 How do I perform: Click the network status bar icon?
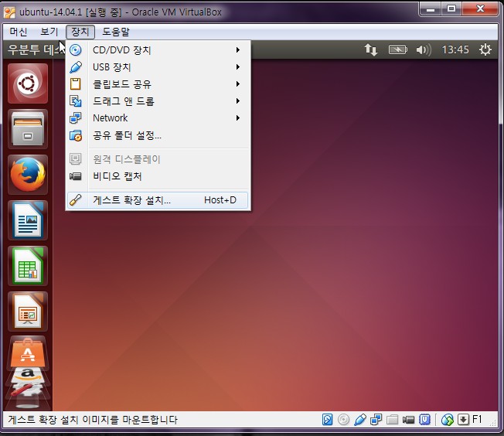(376, 420)
